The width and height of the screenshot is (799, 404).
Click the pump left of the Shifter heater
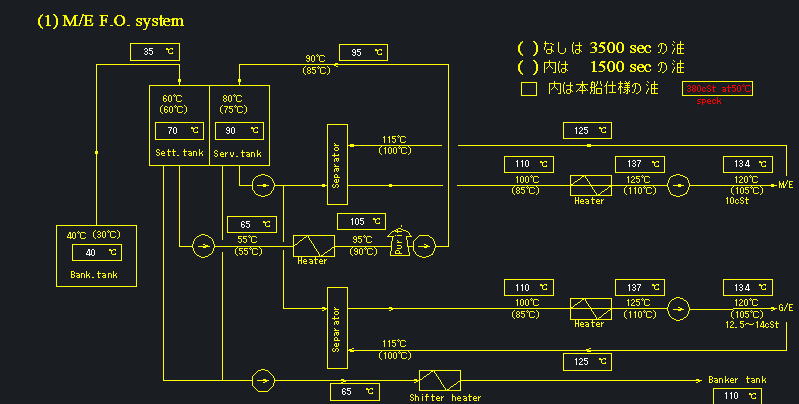[x=262, y=381]
